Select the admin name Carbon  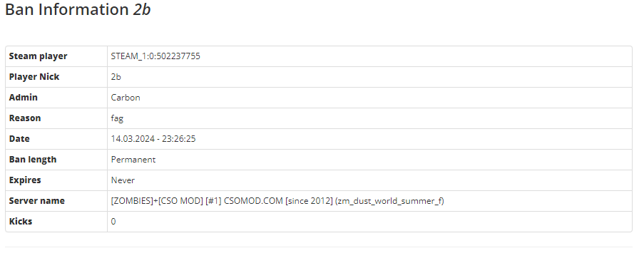coord(126,97)
